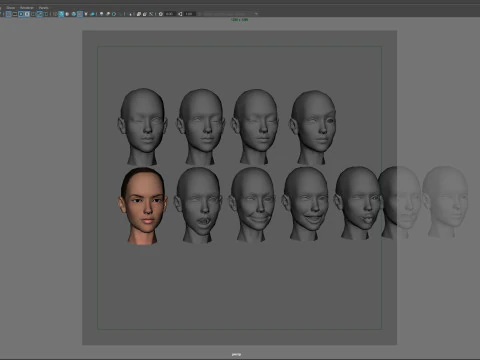Toggle isolate select icon
Screen dimensions: 480x360
(131, 14)
